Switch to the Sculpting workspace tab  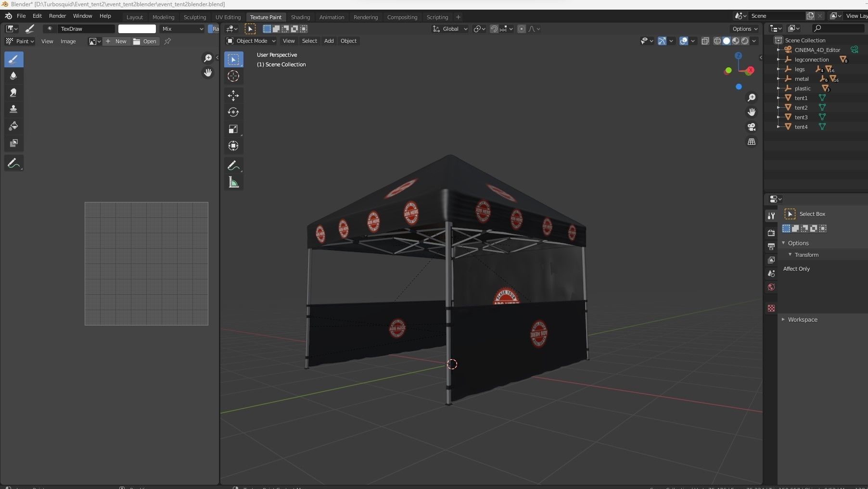[x=195, y=17]
